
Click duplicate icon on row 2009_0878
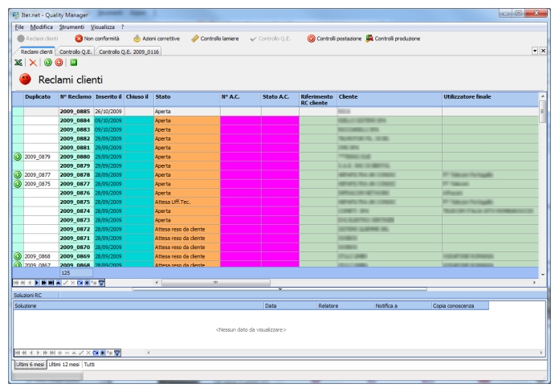point(18,175)
